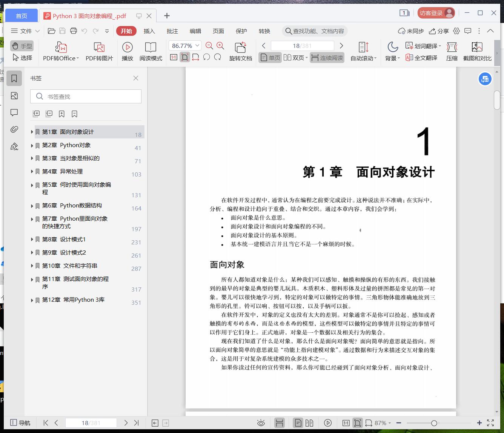The width and height of the screenshot is (504, 433).
Task: Adjust zoom slider handle in status bar
Action: pyautogui.click(x=434, y=423)
